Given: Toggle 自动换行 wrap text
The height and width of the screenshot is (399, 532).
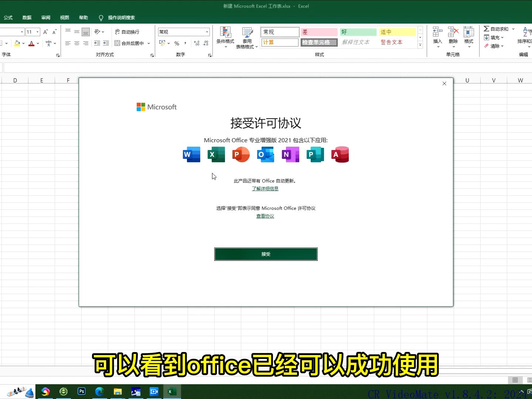Looking at the screenshot, I should (127, 32).
